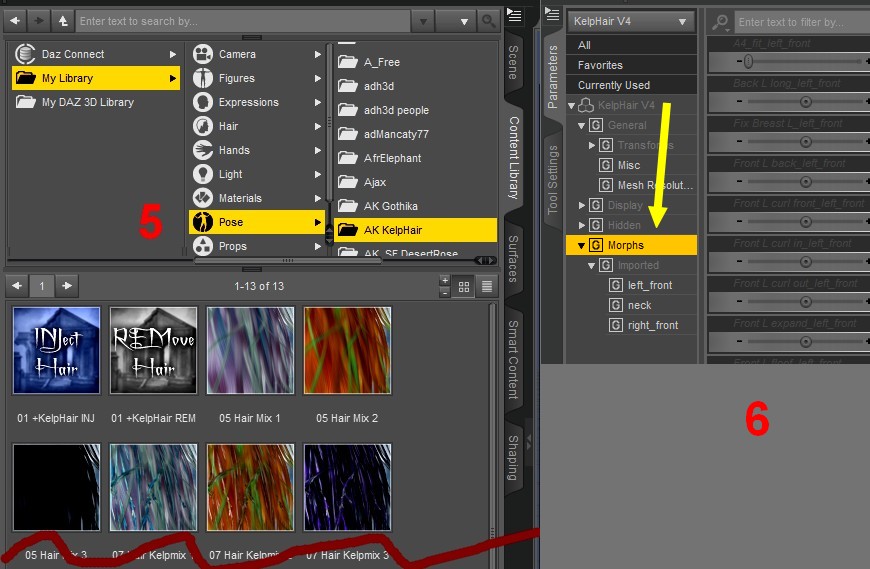Screen dimensions: 870x569
Task: Click the Daz Connect globe icon
Action: pyautogui.click(x=25, y=54)
